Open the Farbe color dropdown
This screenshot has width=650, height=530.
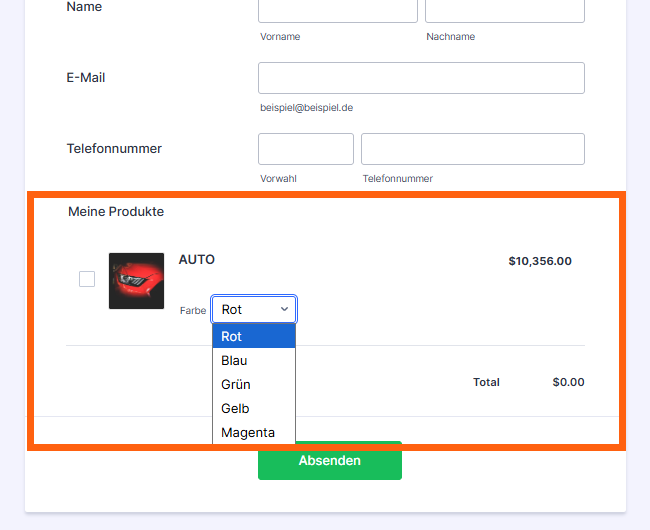pyautogui.click(x=254, y=309)
